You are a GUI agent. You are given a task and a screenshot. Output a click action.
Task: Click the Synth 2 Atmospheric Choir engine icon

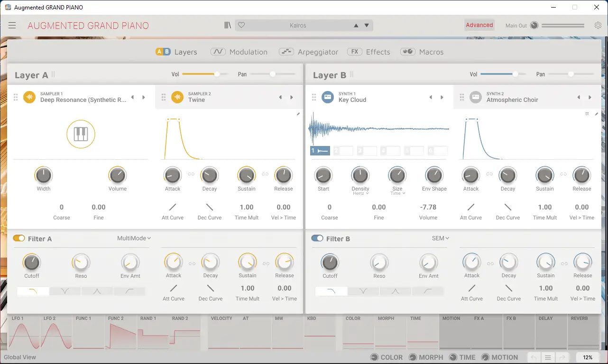pos(476,97)
